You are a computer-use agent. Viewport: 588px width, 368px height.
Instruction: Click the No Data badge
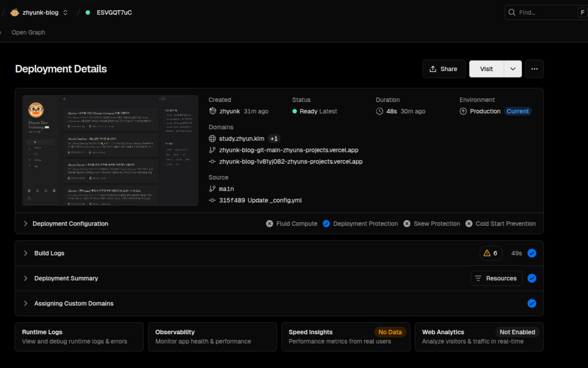tap(390, 332)
